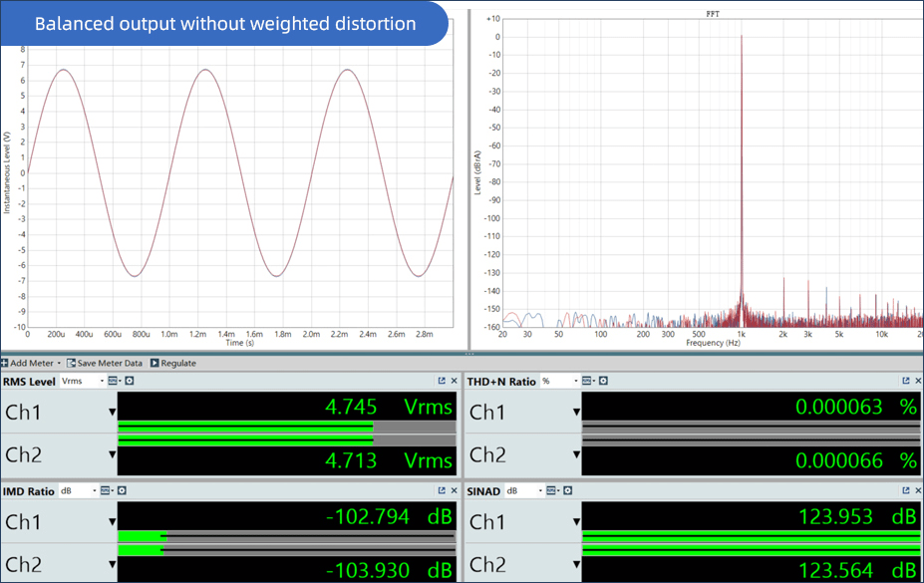Viewport: 924px width, 583px height.
Task: Close the SINAD meter panel
Action: pyautogui.click(x=917, y=490)
